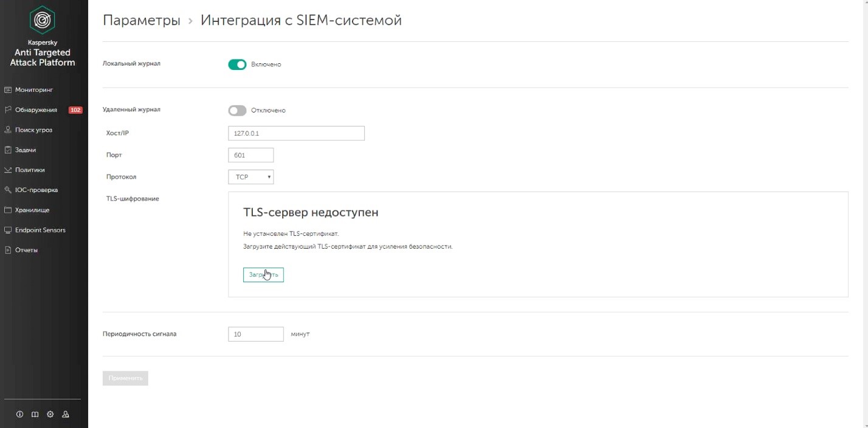868x428 pixels.
Task: Click the IOC-проверка magnifier icon
Action: [9, 190]
